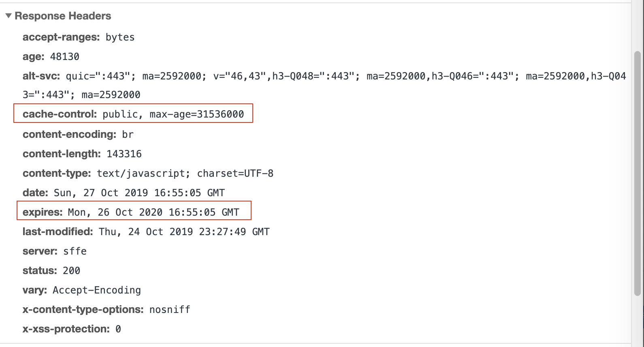644x347 pixels.
Task: Select the vary Accept-Encoding value
Action: tap(97, 290)
